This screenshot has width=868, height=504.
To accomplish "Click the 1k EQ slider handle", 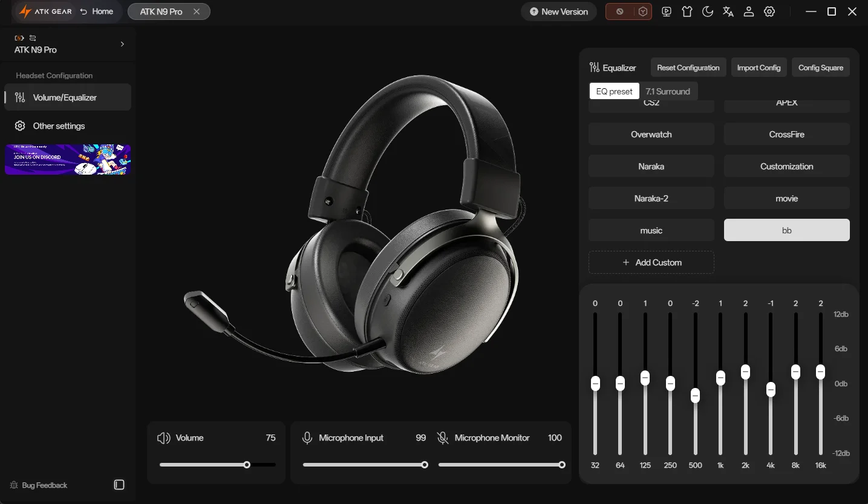I will coord(720,378).
